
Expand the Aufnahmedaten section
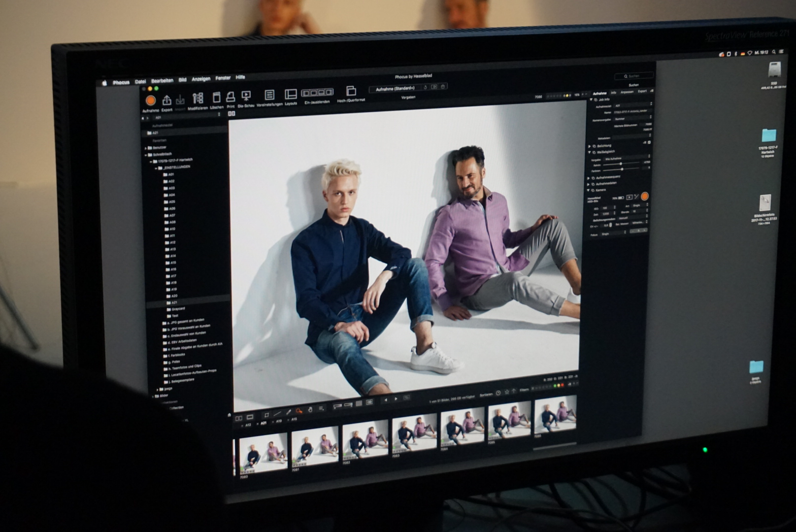coord(589,184)
